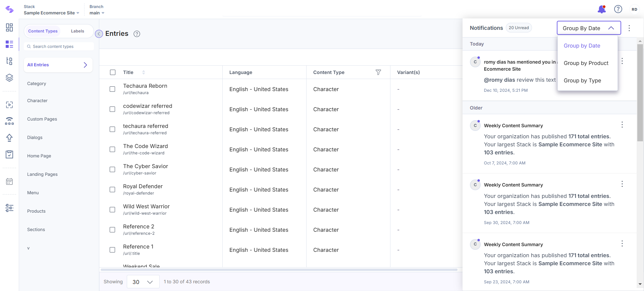Open options for Sep 23 Weekly Content Summary
Screen dimensions: 644x291
pyautogui.click(x=622, y=243)
